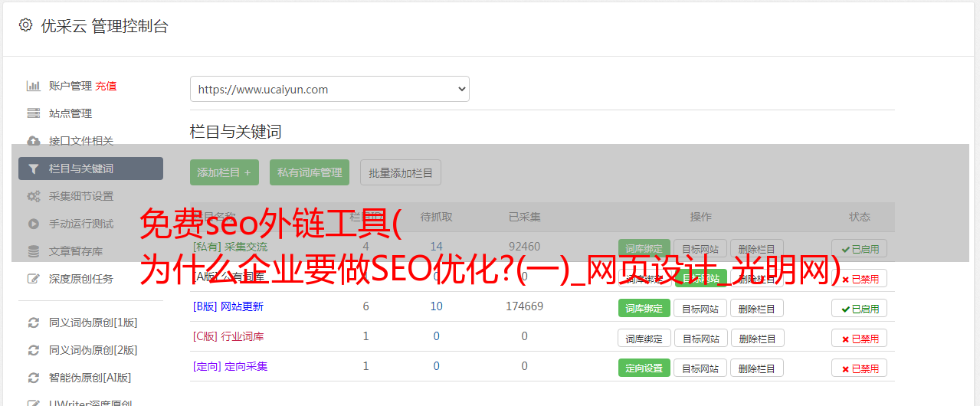
Task: Toggle 已禁用 status of 公有词库 row
Action: (860, 279)
